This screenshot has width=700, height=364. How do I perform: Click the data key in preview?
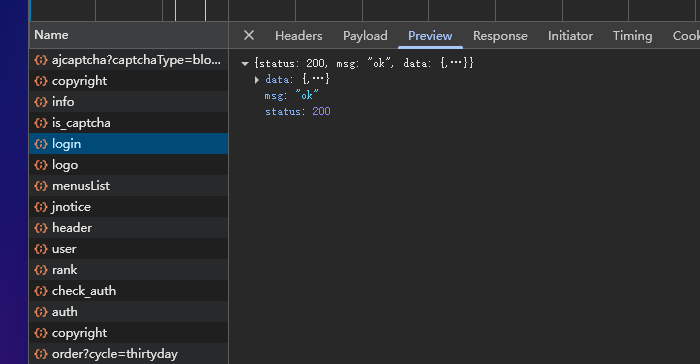point(277,79)
